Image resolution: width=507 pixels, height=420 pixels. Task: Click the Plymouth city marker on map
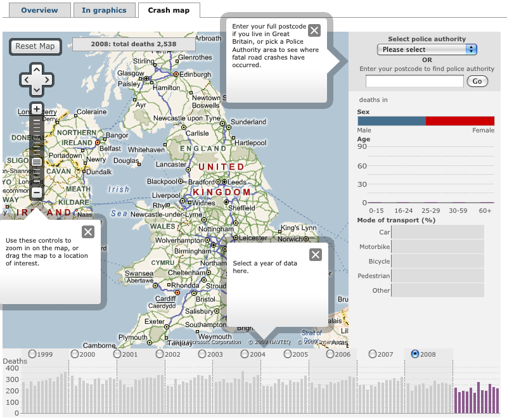click(x=150, y=343)
